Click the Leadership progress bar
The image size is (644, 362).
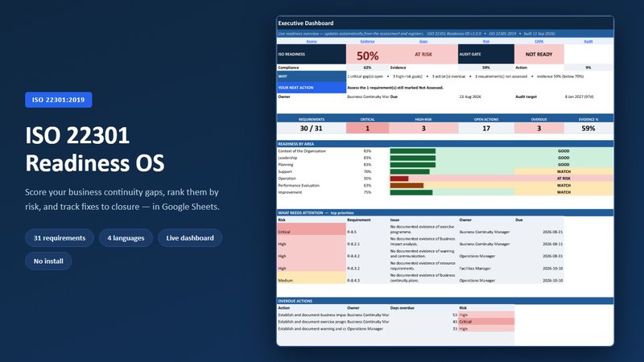pos(413,158)
